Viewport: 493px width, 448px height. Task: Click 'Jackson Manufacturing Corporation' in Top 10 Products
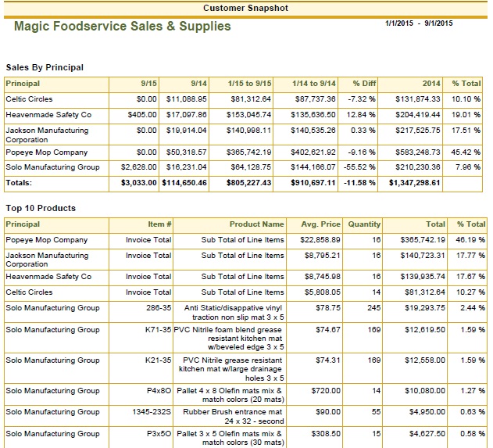pos(47,260)
